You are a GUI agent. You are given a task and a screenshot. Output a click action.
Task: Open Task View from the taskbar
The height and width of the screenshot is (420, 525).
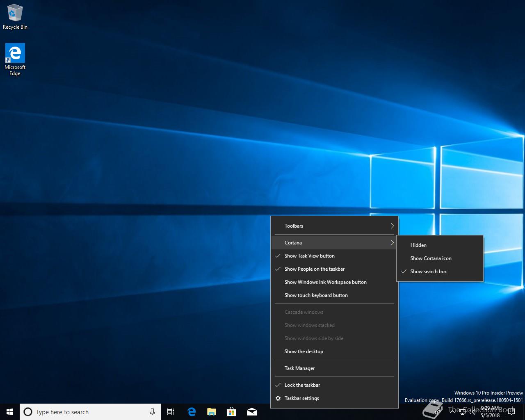point(171,412)
